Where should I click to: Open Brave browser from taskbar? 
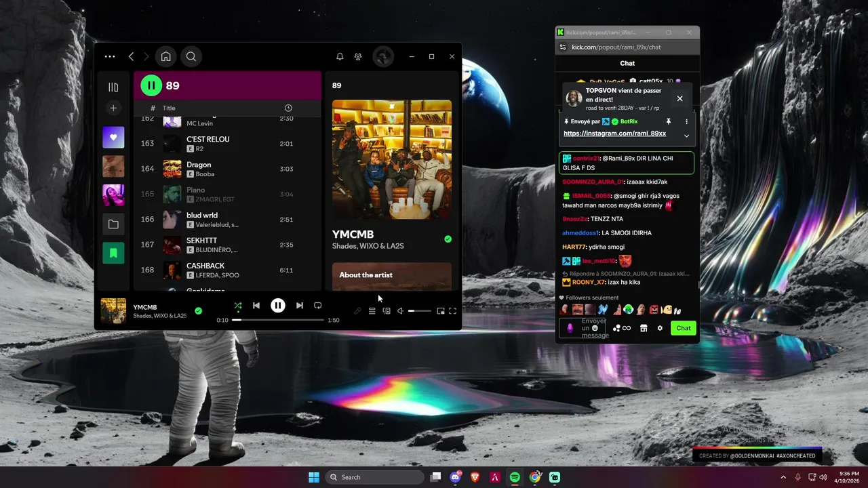475,477
